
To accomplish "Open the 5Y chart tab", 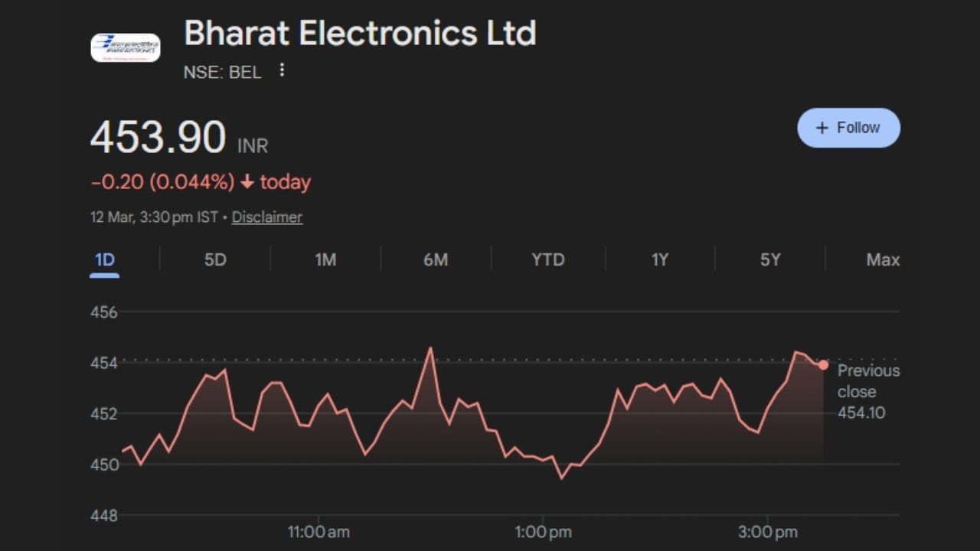I will coord(770,260).
